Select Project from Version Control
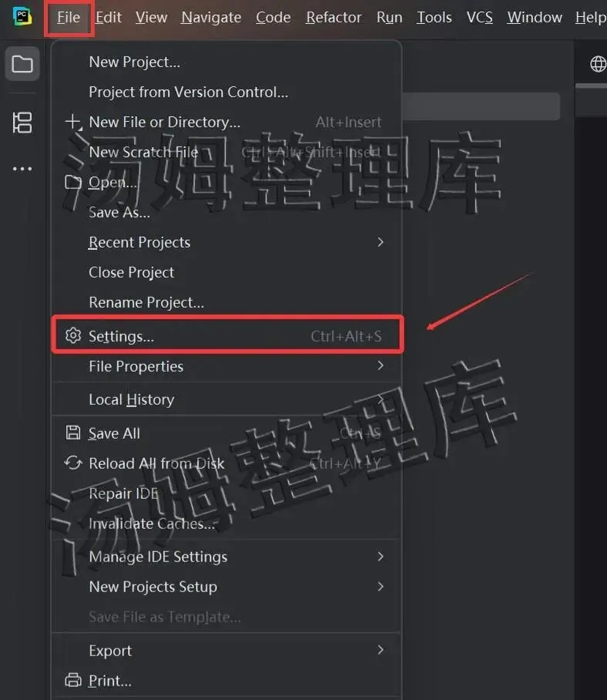607x700 pixels. point(188,92)
